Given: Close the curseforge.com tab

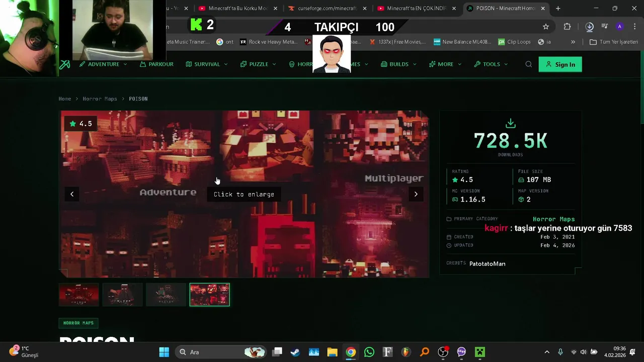Looking at the screenshot, I should pyautogui.click(x=365, y=9).
